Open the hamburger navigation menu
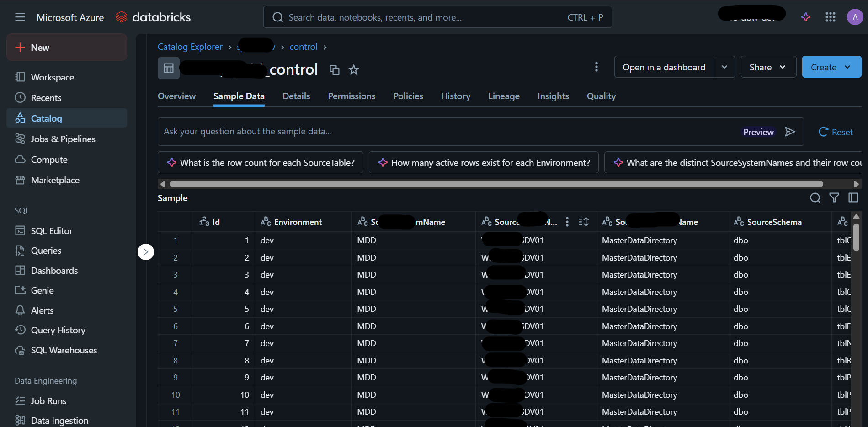868x427 pixels. (x=20, y=17)
